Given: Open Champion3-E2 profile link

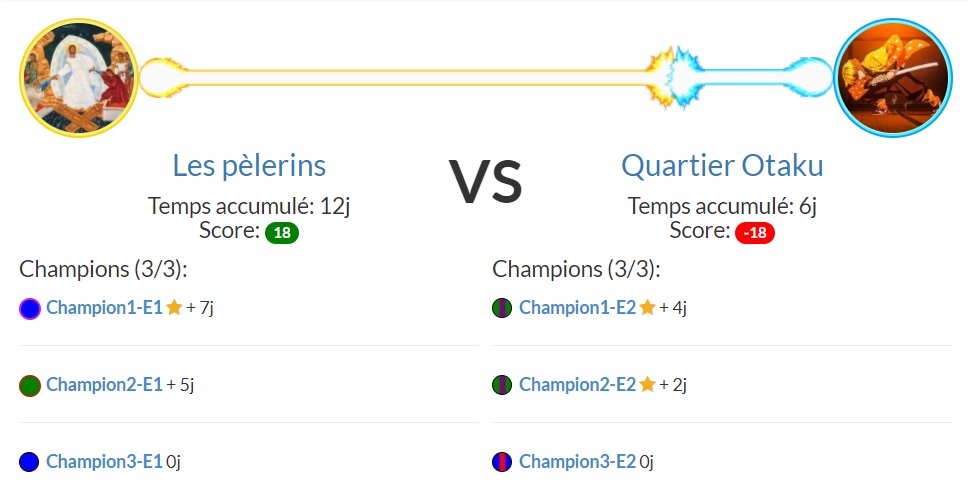Looking at the screenshot, I should pyautogui.click(x=577, y=461).
